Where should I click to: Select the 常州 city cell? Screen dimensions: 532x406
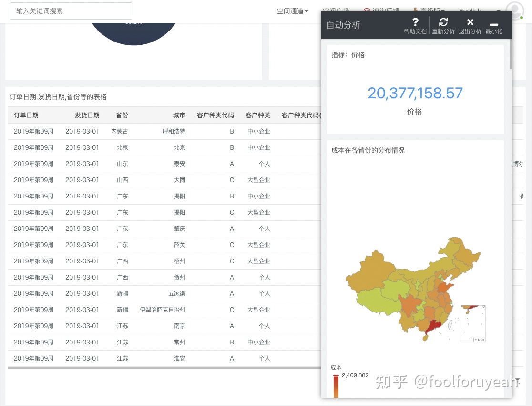pos(180,342)
